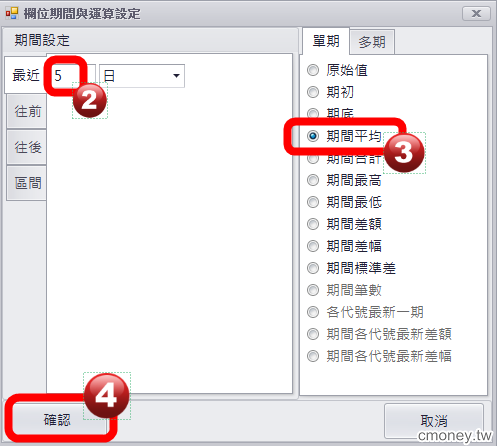This screenshot has width=498, height=446.
Task: Click the app icon in title bar
Action: pyautogui.click(x=12, y=13)
